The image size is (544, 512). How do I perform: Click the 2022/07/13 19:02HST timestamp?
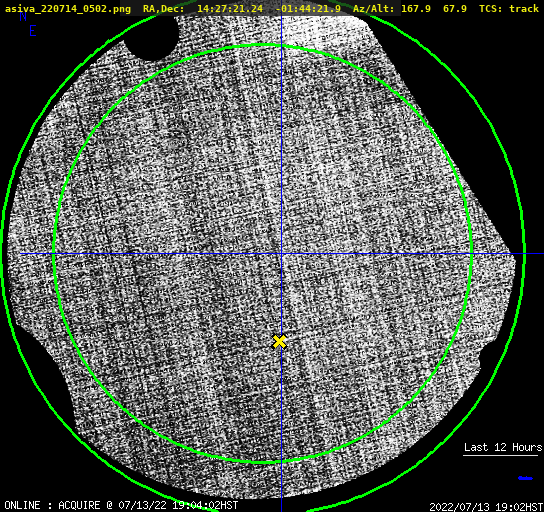[486, 507]
